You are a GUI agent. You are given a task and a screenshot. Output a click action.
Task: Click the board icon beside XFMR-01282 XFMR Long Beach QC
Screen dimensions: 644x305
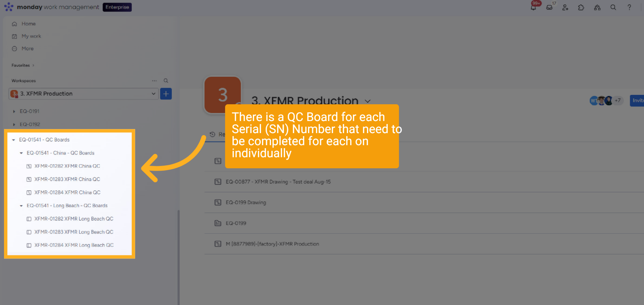tap(29, 219)
